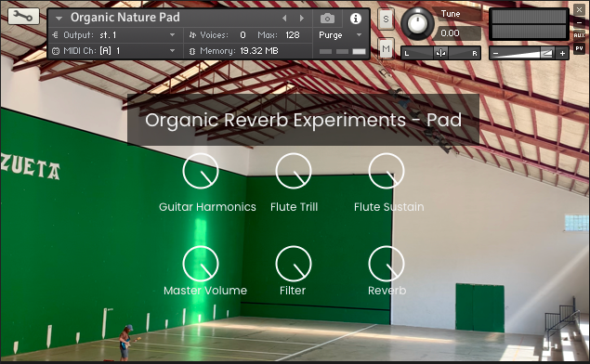Click the Guitar Harmonics label

point(207,207)
